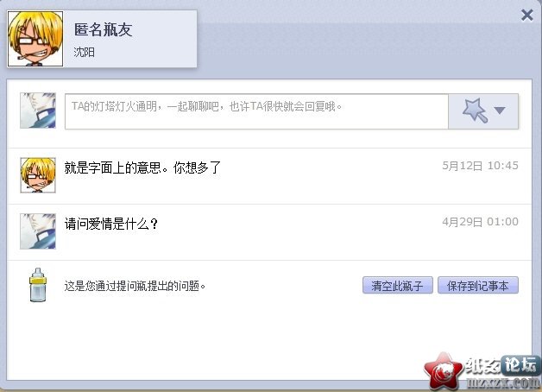Viewport: 542px width, 392px height.
Task: Click the 沈阳 location text
Action: click(84, 52)
